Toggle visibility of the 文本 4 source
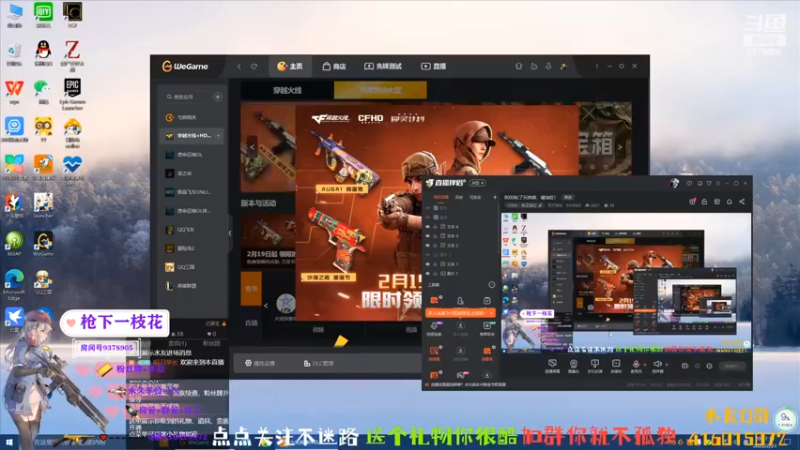The image size is (800, 450). pyautogui.click(x=428, y=227)
